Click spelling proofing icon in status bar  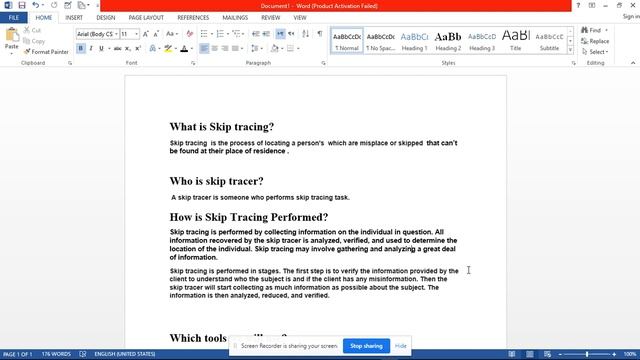83,354
